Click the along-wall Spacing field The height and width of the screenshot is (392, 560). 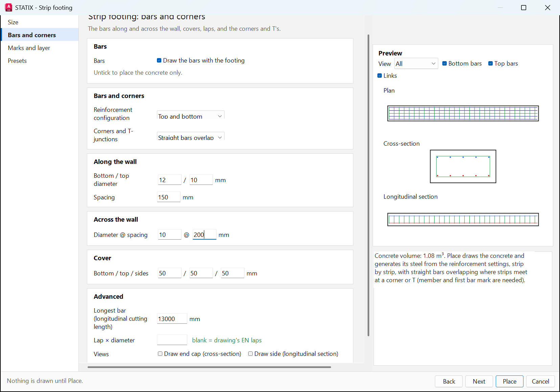tap(168, 197)
